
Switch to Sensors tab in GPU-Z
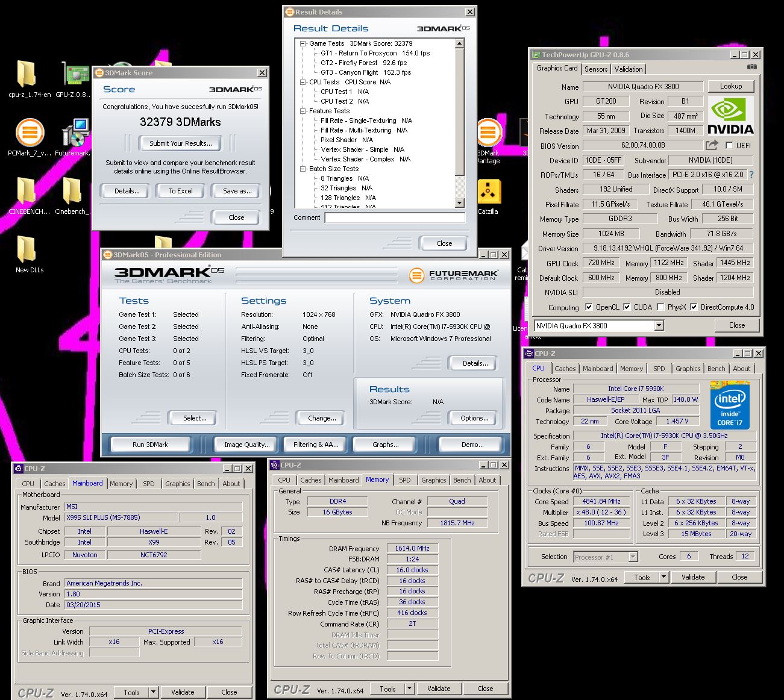coord(596,69)
